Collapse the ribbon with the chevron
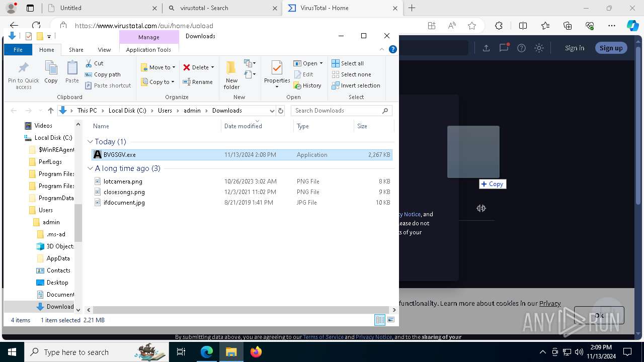This screenshot has width=644, height=362. click(x=382, y=49)
